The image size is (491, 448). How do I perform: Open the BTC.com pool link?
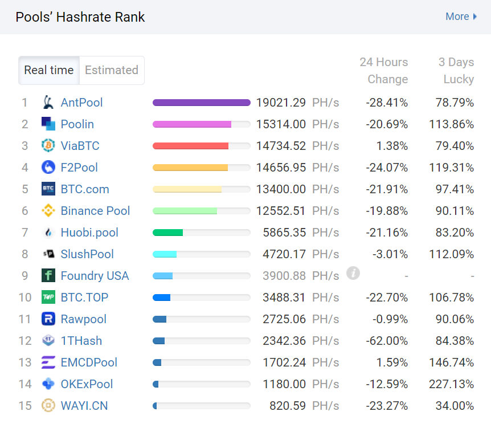pyautogui.click(x=85, y=189)
